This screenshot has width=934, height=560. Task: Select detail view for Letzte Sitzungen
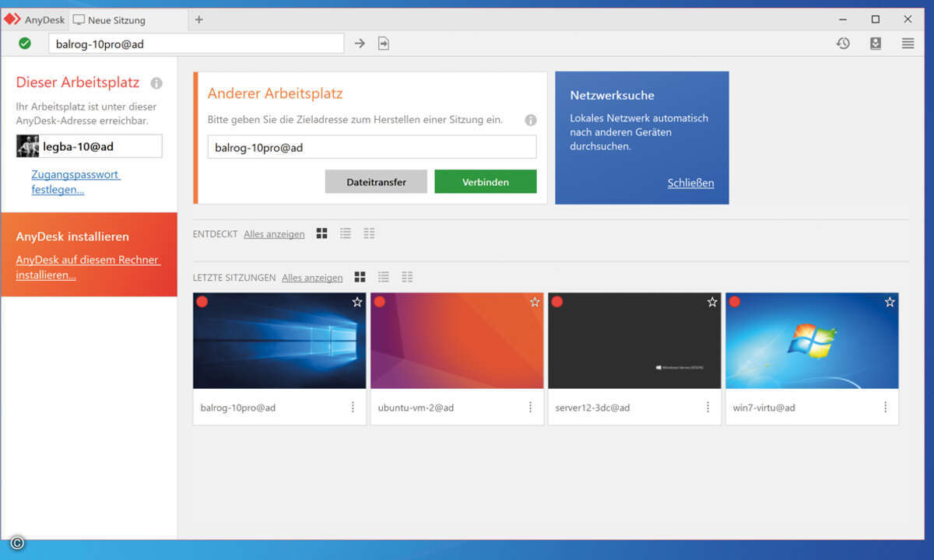pyautogui.click(x=407, y=277)
